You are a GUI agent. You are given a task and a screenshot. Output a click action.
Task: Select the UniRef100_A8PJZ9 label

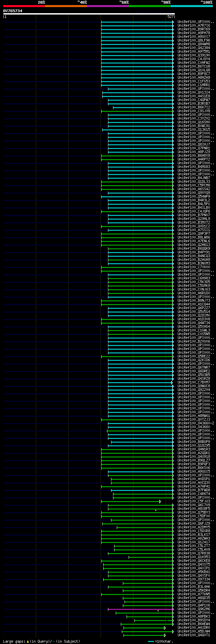194,152
